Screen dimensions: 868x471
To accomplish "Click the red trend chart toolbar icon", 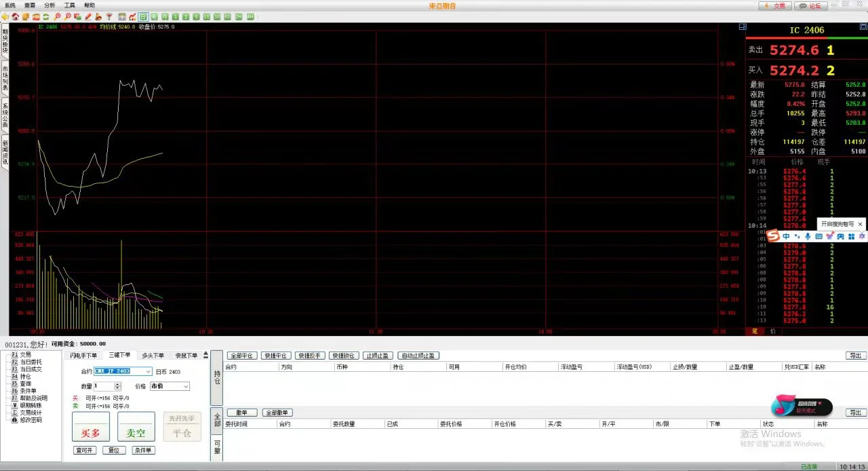I will coord(132,16).
